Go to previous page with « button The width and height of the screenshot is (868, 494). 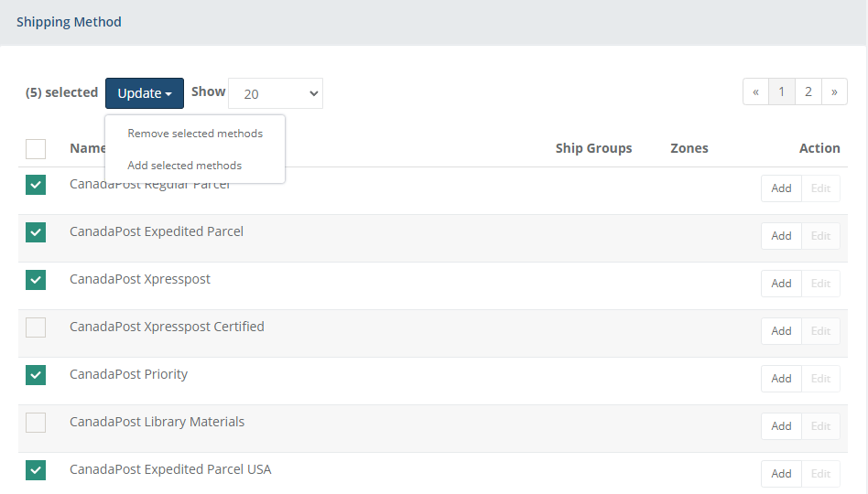pos(755,91)
